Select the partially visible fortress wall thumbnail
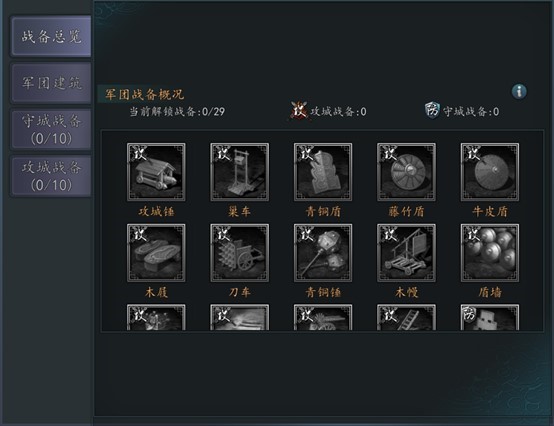 (x=490, y=317)
